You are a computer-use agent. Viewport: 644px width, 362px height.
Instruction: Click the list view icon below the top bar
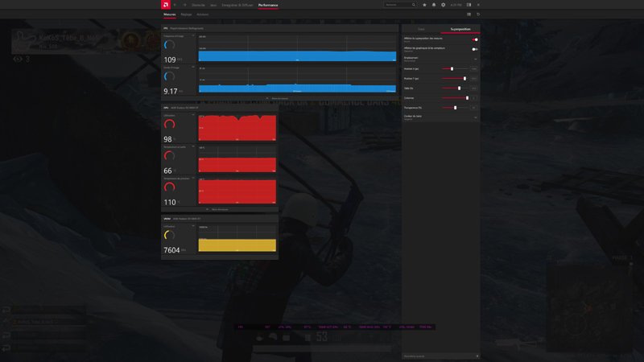(x=469, y=14)
